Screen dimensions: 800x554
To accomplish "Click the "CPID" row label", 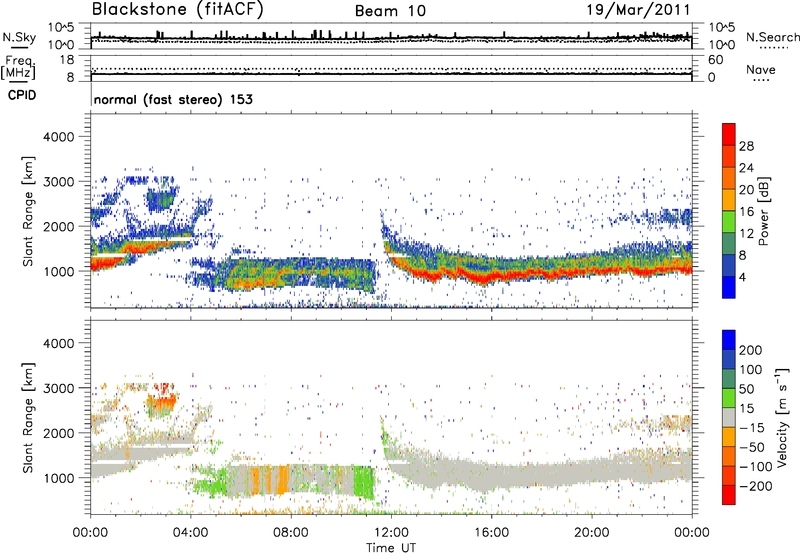I will tap(22, 95).
